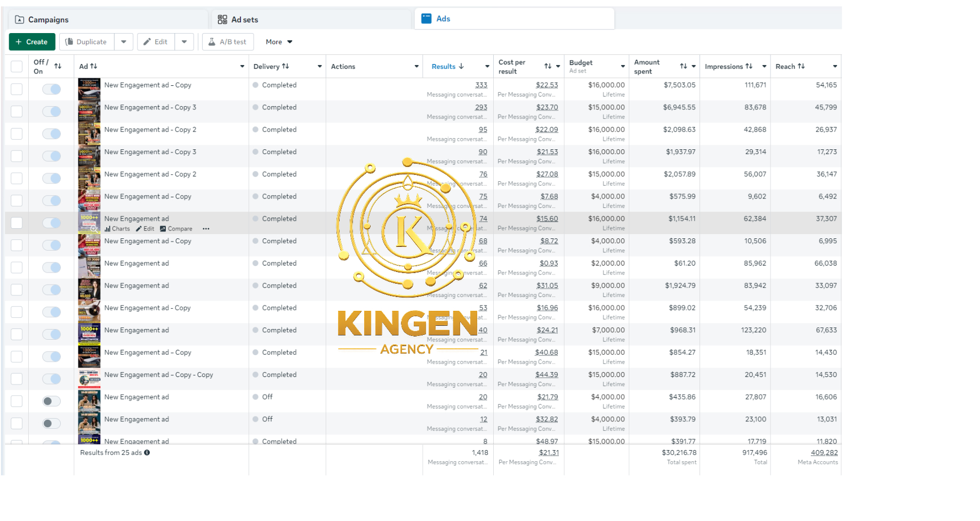Click the Results column descending sort arrow
Screen dimensions: 980x521
[461, 66]
